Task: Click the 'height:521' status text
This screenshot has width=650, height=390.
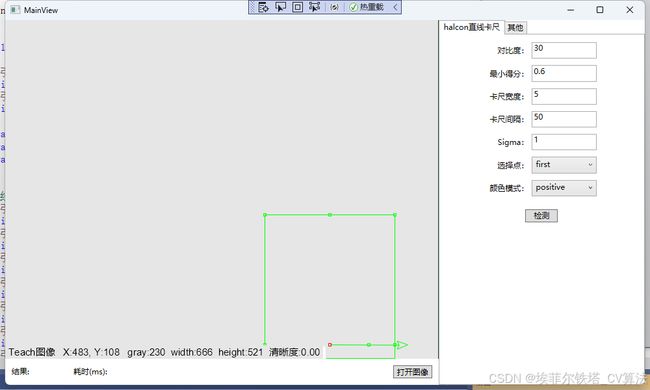Action: click(240, 352)
